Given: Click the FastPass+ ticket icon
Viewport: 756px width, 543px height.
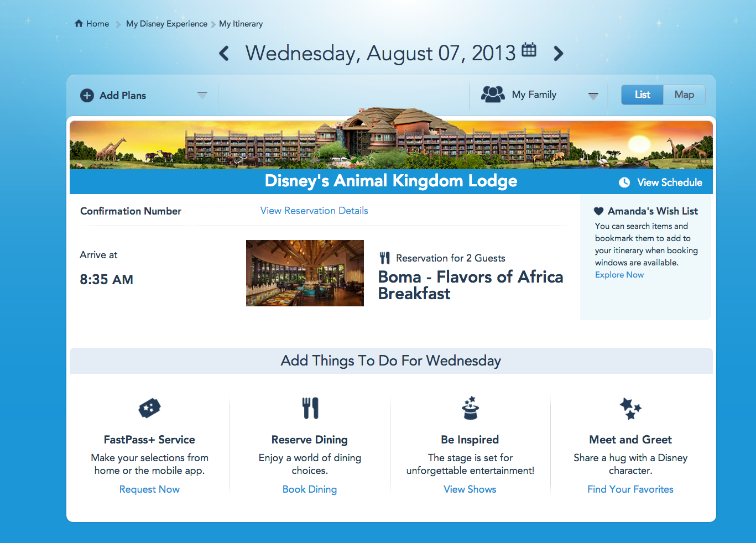Looking at the screenshot, I should 149,409.
